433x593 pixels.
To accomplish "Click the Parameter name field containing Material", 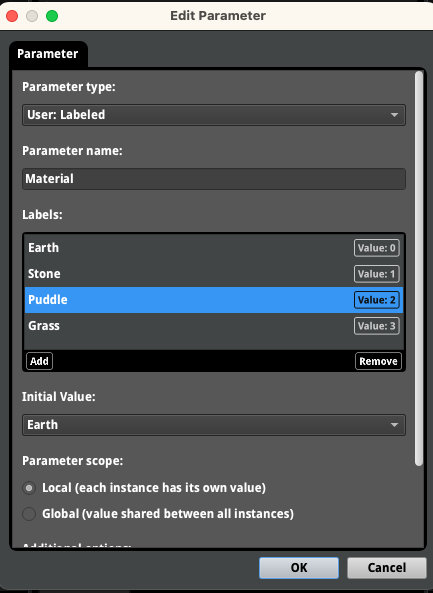I will tap(214, 179).
